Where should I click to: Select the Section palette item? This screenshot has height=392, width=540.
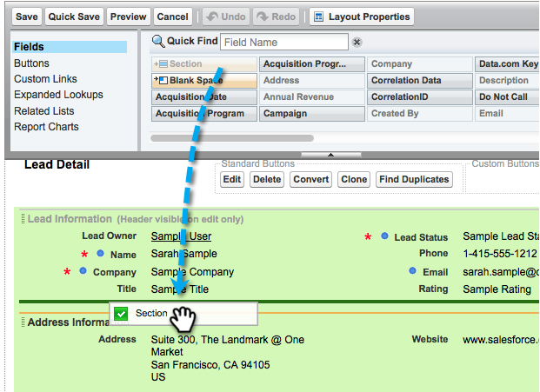click(x=204, y=64)
